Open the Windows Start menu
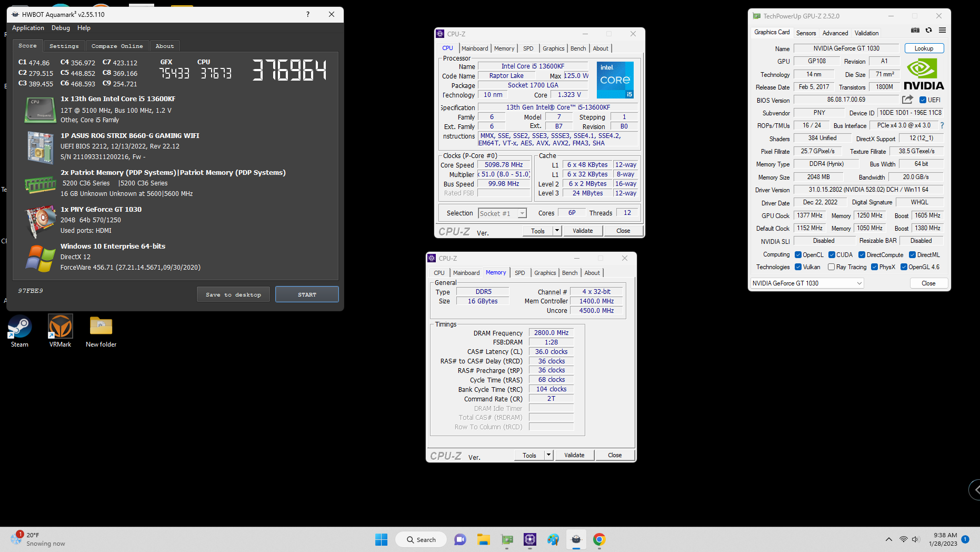Screen dimensions: 980x552 click(382, 539)
